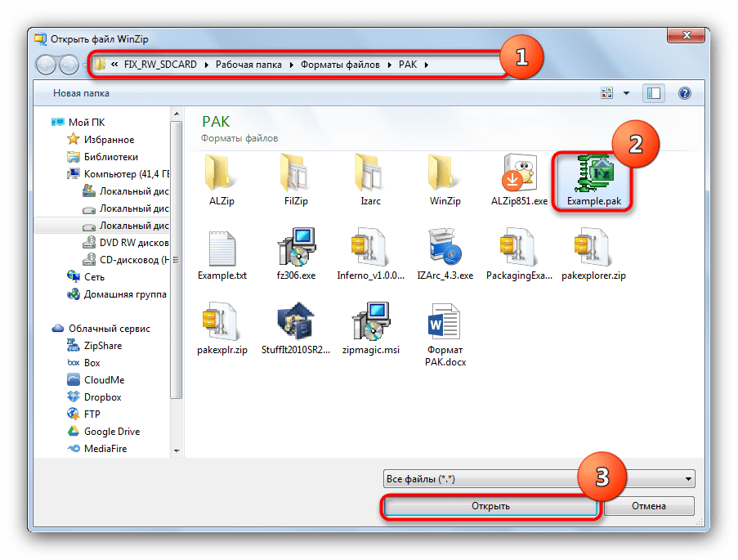Click Рабочая папка in the address path
This screenshot has width=738, height=560.
(248, 65)
